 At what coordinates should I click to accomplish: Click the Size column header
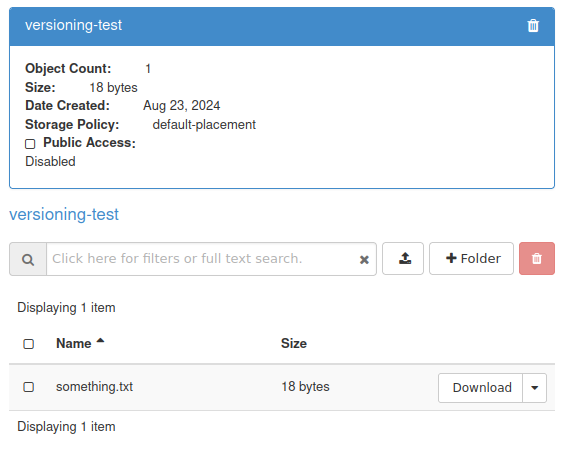(x=294, y=344)
